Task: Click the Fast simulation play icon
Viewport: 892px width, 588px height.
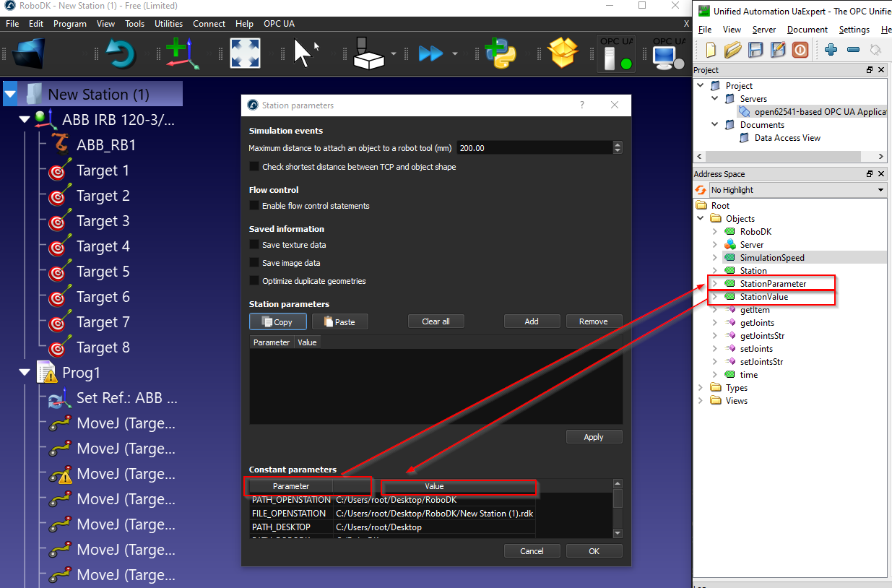Action: pyautogui.click(x=430, y=53)
